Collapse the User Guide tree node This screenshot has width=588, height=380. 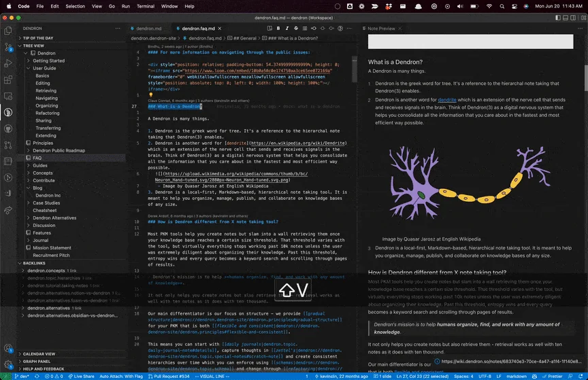[29, 68]
